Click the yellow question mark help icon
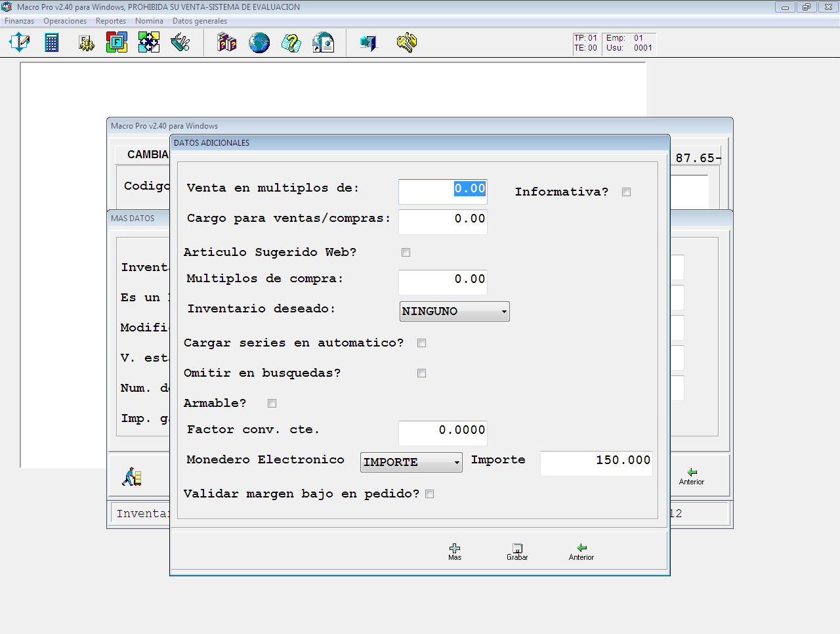This screenshot has width=840, height=634. click(291, 43)
